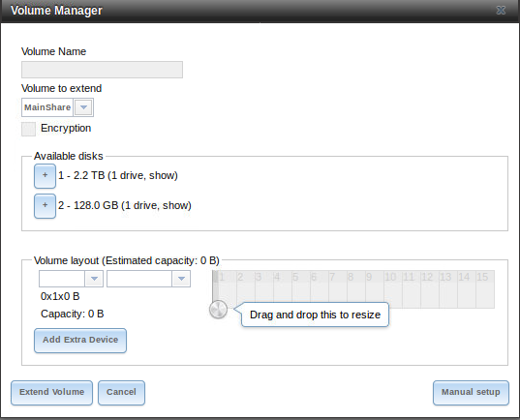Close the Volume Manager dialog

tap(501, 11)
